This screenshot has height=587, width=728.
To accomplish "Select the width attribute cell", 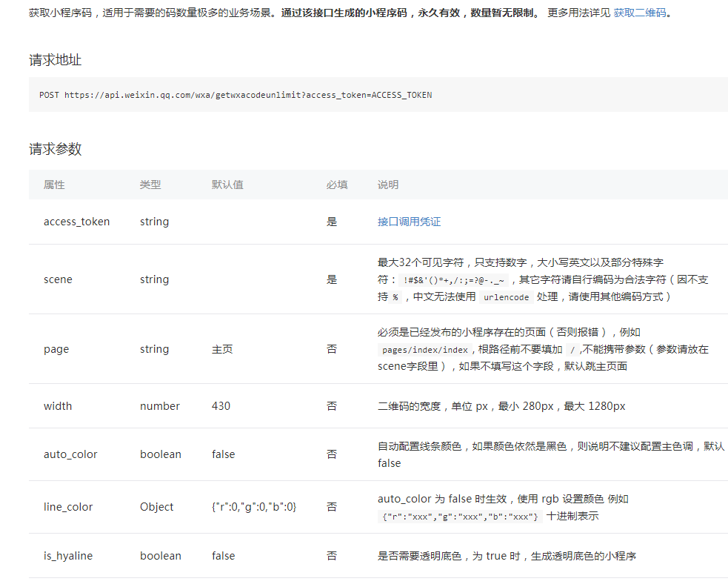I will [x=58, y=406].
